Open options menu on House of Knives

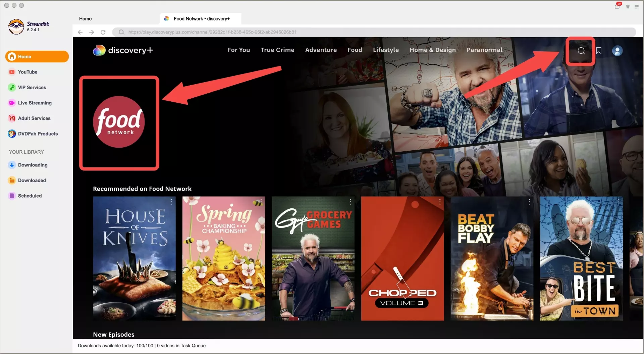click(x=171, y=202)
